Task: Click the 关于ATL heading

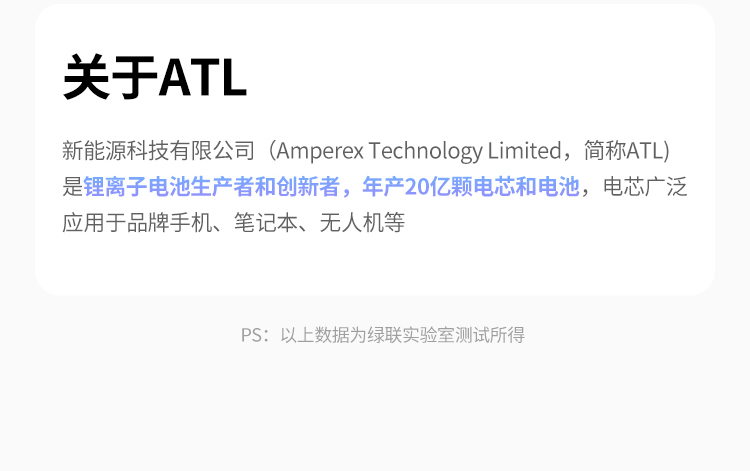Action: tap(154, 77)
